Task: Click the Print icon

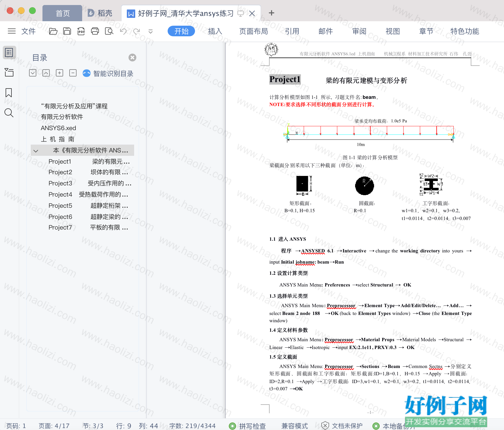Action: 95,31
